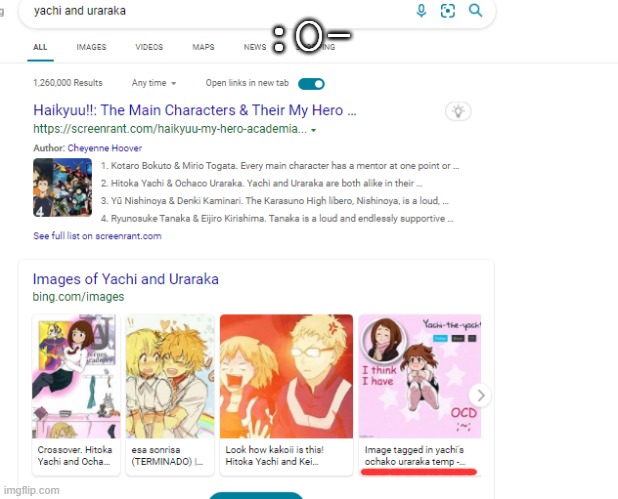Open author Cheyenne Hoover link
This screenshot has width=618, height=499.
tap(104, 148)
